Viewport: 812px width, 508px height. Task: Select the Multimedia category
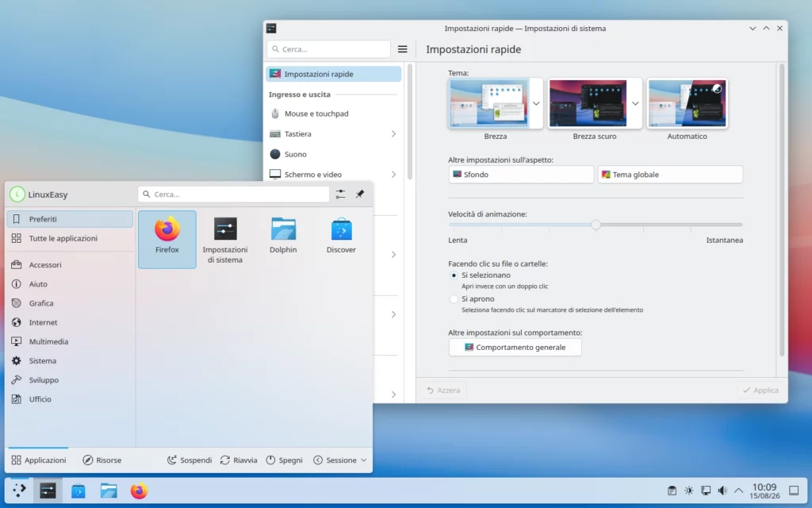pyautogui.click(x=70, y=341)
